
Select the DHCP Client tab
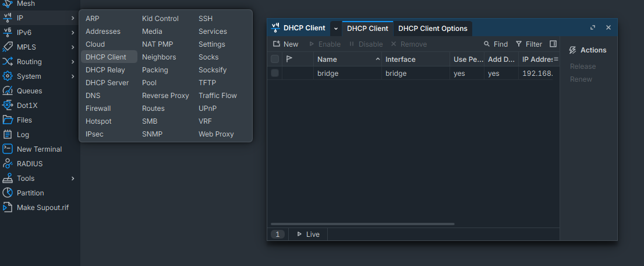pos(367,29)
